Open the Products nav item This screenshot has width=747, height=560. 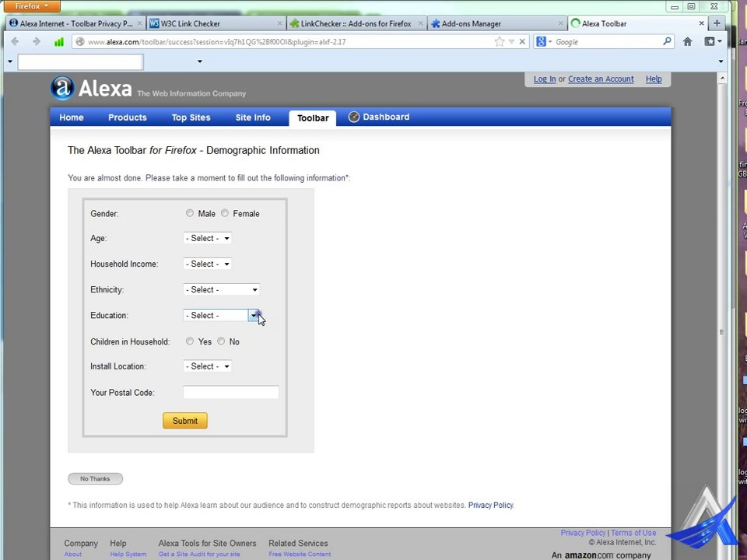(x=127, y=117)
